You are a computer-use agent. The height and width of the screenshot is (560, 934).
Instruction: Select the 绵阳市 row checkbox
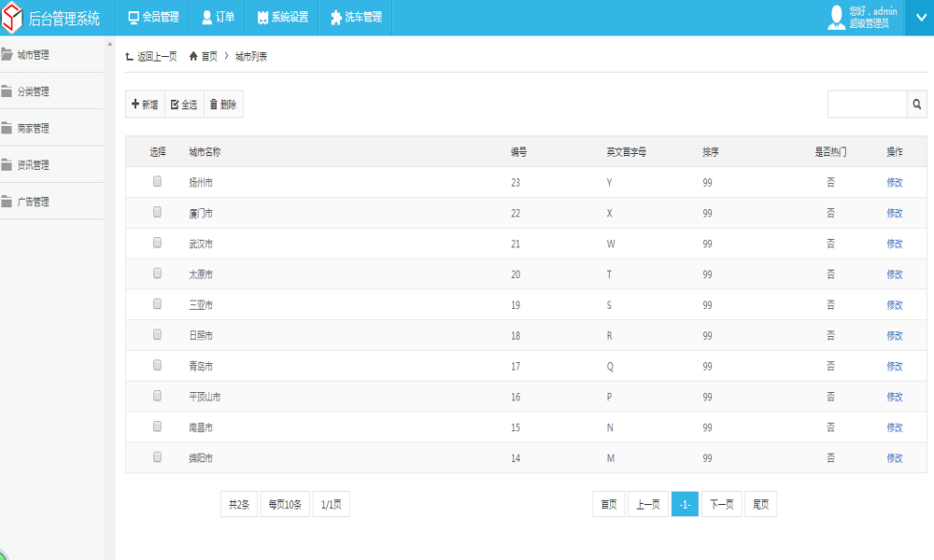pos(157,456)
